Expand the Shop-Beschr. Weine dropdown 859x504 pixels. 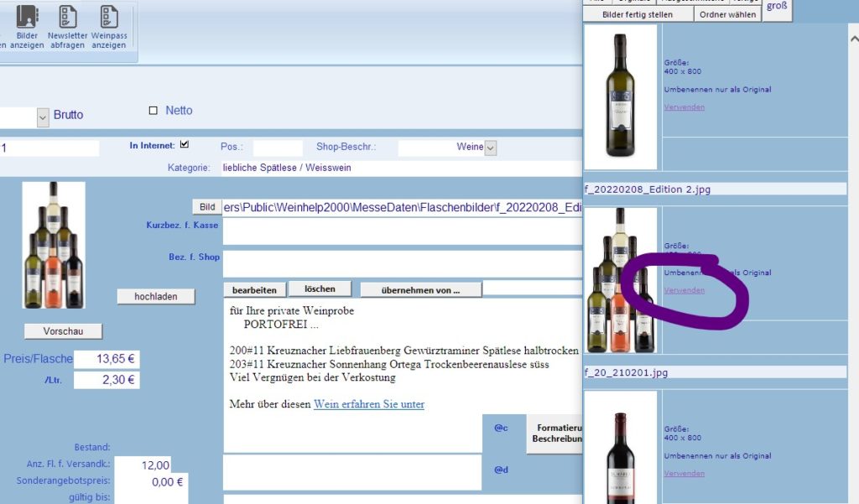click(x=491, y=148)
